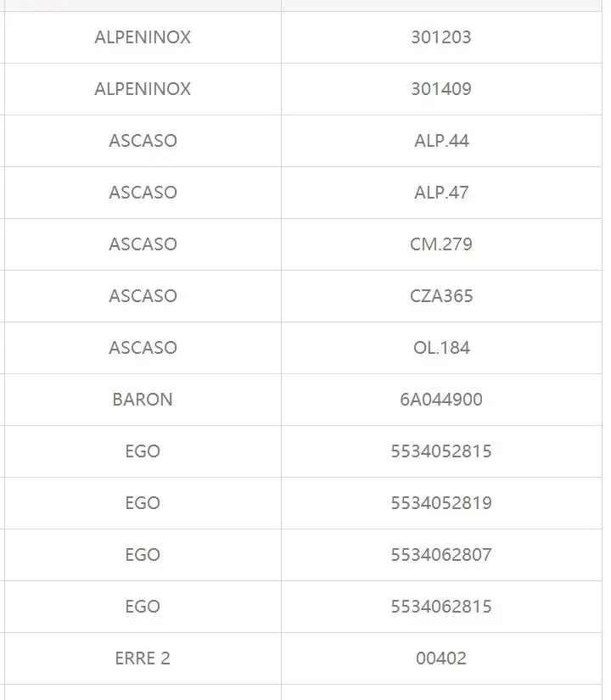
Task: Select the 00402 part number cell
Action: tap(441, 658)
